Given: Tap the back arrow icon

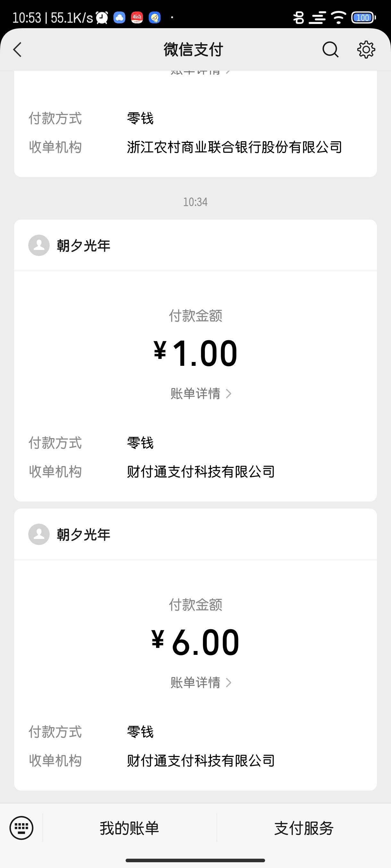Looking at the screenshot, I should point(18,50).
